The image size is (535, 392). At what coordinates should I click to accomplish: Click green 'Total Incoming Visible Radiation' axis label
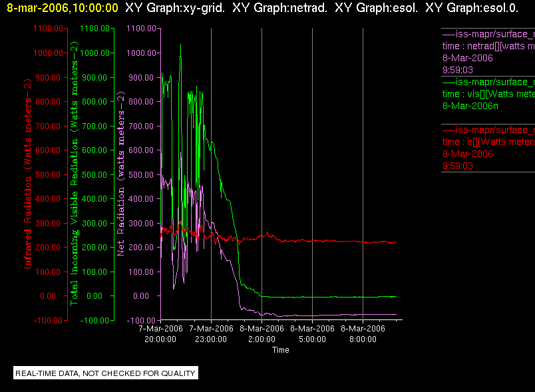click(74, 174)
